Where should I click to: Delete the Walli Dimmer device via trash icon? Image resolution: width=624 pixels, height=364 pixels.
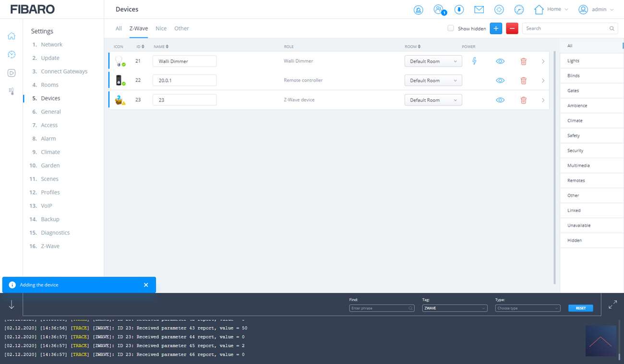pyautogui.click(x=523, y=61)
